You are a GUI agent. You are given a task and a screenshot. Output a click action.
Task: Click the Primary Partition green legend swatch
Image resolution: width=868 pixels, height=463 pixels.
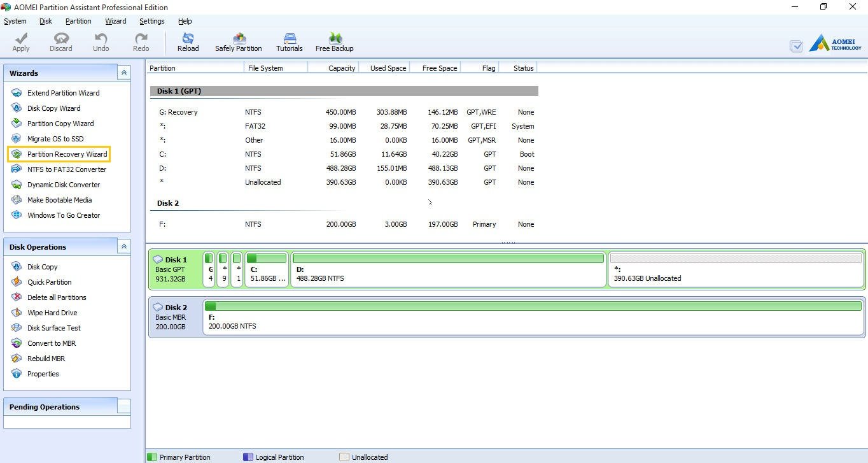pos(152,457)
